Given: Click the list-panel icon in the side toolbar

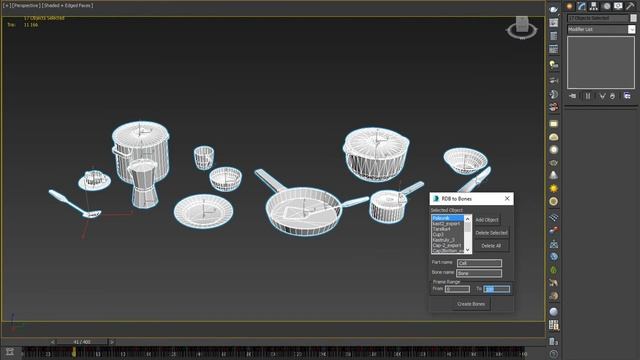Looking at the screenshot, I should point(553,36).
